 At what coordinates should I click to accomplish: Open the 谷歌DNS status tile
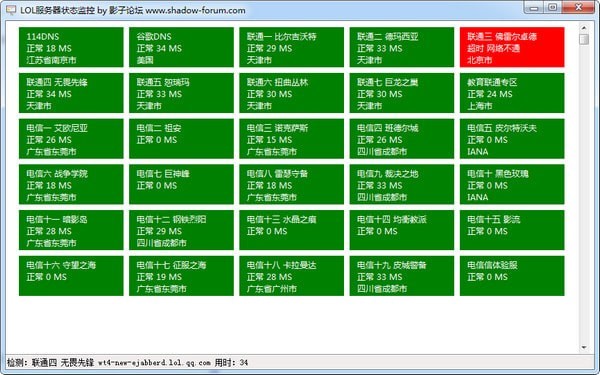coord(181,47)
